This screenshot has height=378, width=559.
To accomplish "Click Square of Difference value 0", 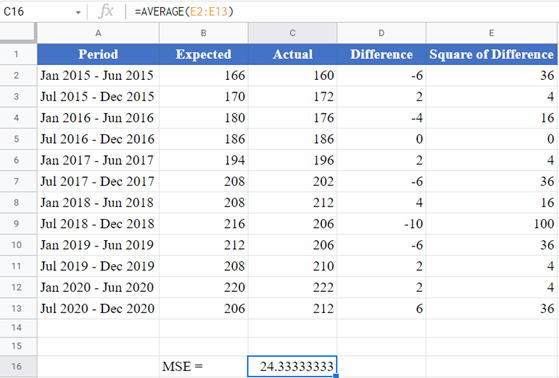I will [492, 139].
